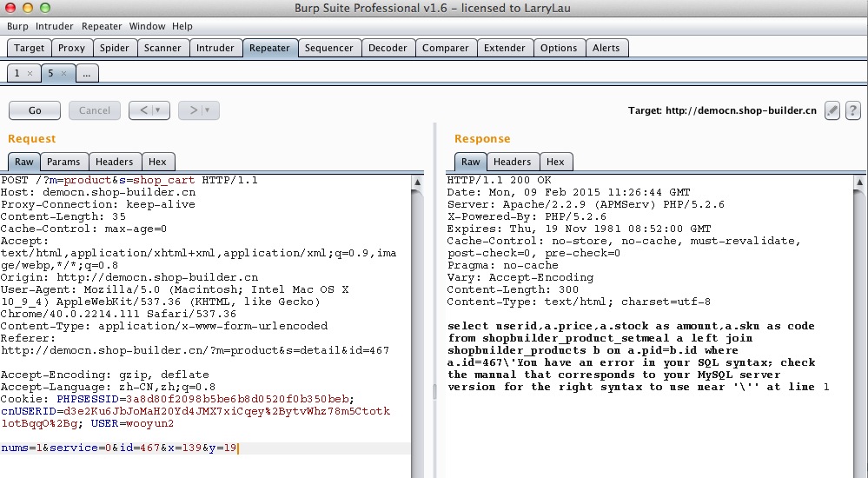Screen dimensions: 868x478
Task: Click the Cookie PHPSESSID line
Action: (x=178, y=400)
